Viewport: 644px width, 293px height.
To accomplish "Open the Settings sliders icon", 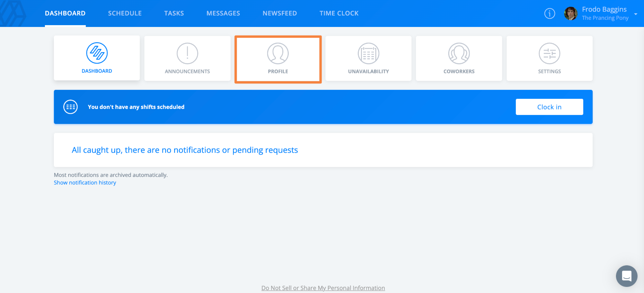I will [x=550, y=54].
